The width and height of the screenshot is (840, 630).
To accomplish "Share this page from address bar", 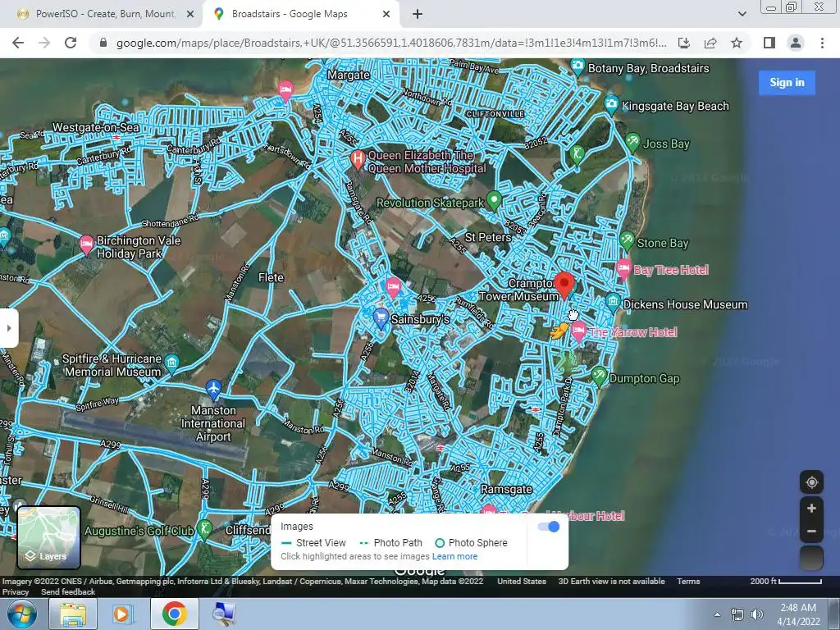I will [710, 43].
